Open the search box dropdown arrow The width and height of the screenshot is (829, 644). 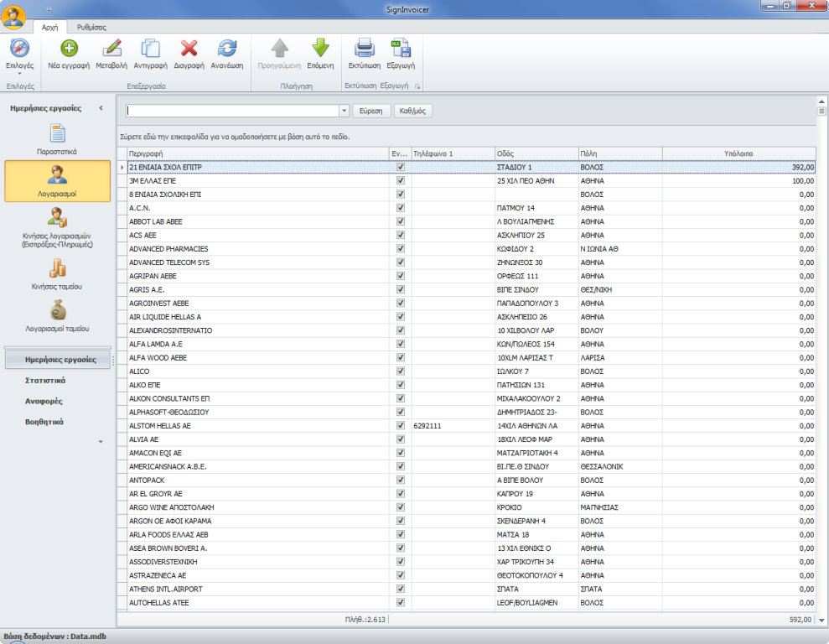345,111
